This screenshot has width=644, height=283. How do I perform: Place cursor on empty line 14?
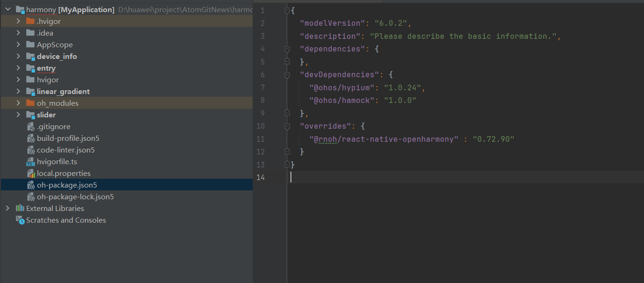pyautogui.click(x=466, y=177)
